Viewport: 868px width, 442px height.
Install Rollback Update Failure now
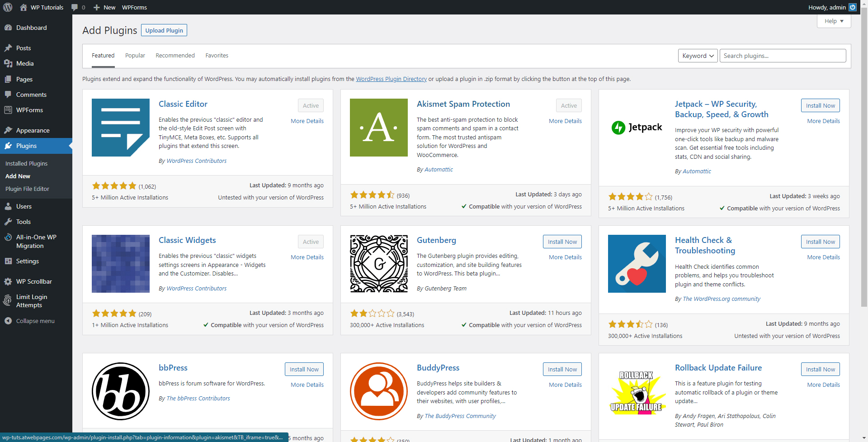[x=821, y=369]
